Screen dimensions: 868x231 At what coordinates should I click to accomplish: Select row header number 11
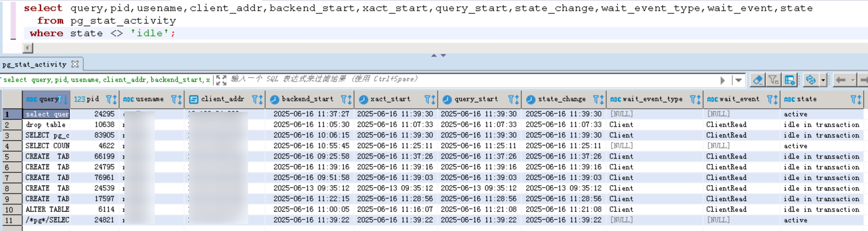pyautogui.click(x=12, y=220)
